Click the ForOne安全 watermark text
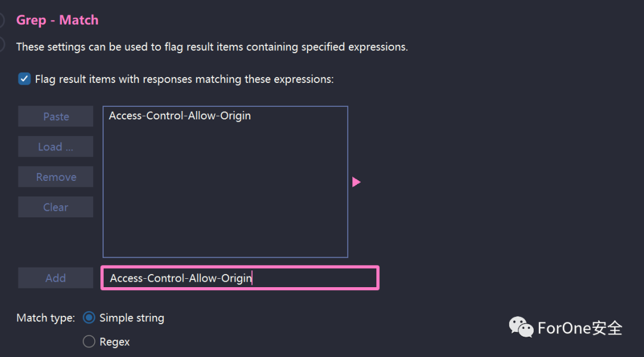The width and height of the screenshot is (644, 357). [580, 328]
